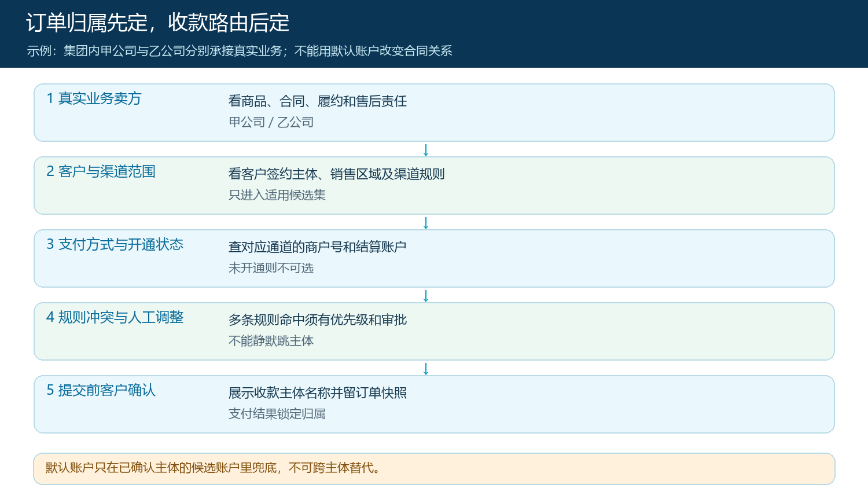Click step heading 3 支付方式与开通状态

(x=115, y=244)
